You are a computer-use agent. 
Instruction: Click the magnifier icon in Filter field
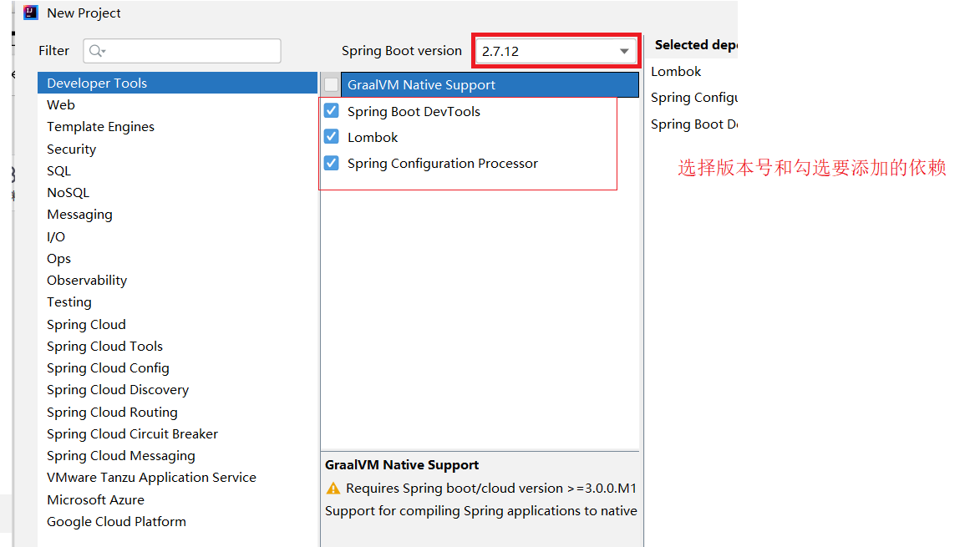pyautogui.click(x=93, y=51)
